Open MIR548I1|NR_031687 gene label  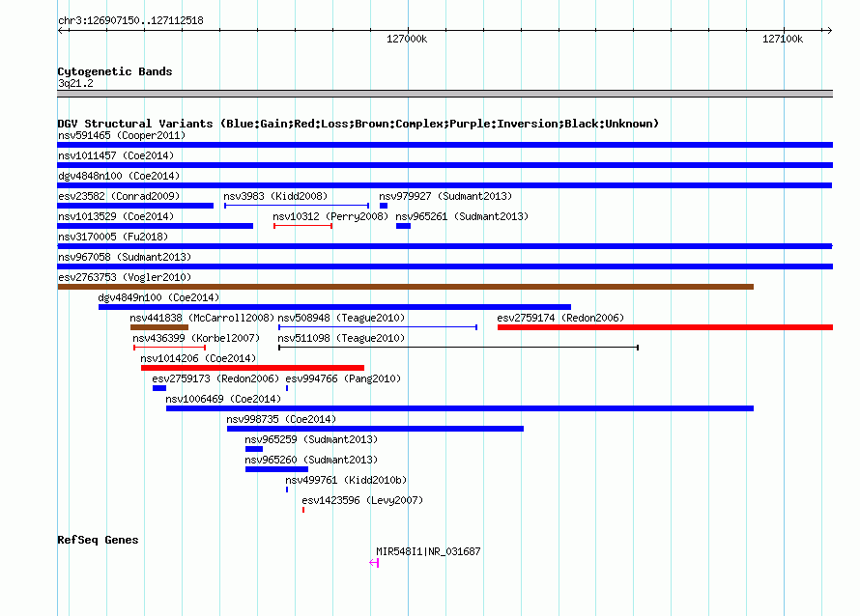point(428,551)
